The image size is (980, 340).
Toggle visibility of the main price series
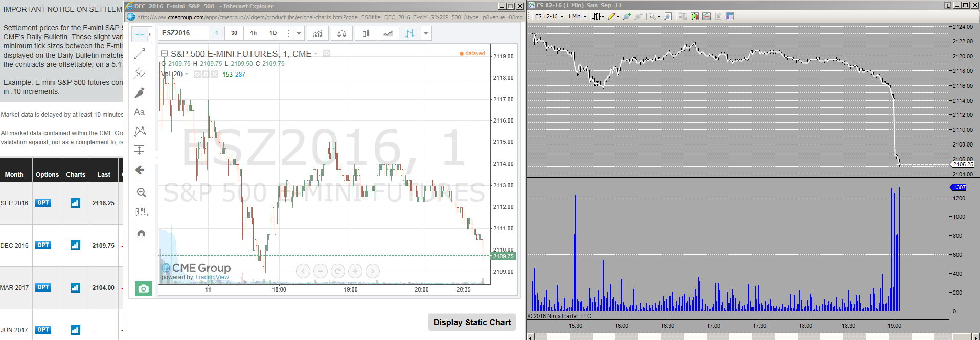pos(327,53)
